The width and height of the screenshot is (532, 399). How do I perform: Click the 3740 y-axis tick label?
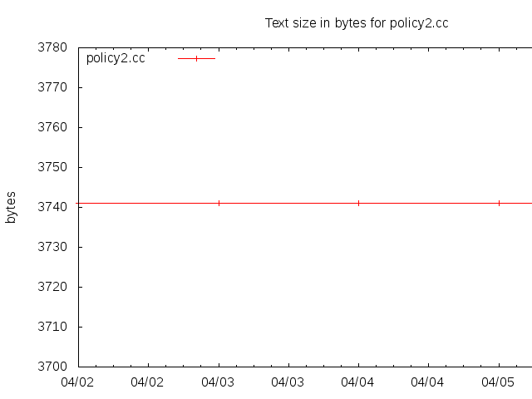(54, 207)
